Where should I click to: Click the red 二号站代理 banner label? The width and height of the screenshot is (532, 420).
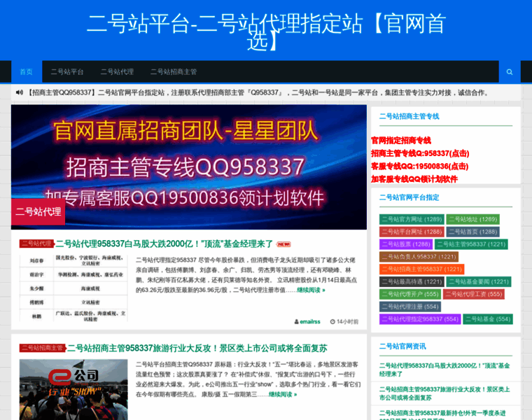coord(38,211)
